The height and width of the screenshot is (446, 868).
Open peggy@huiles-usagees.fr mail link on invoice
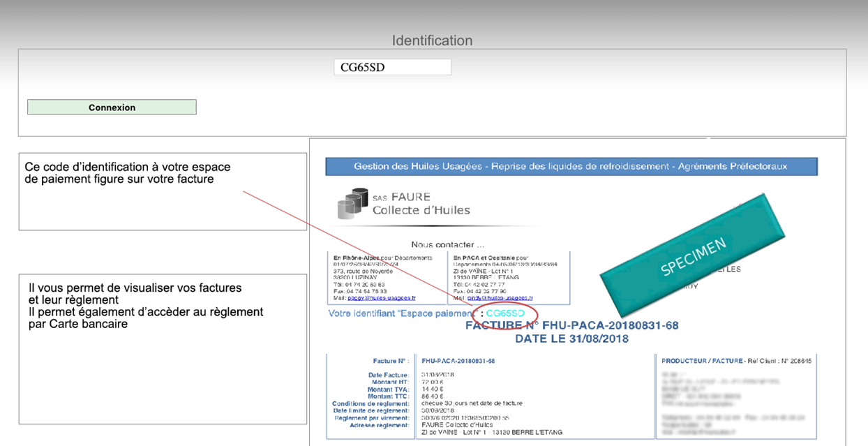[x=381, y=297]
